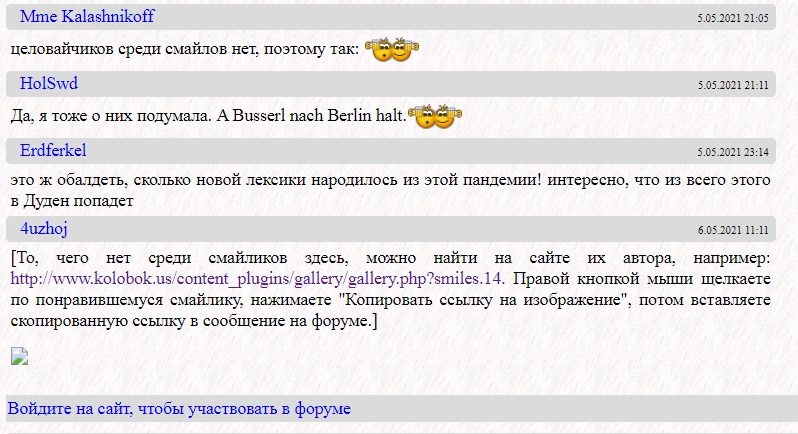Click the words 'A Busserl nach Berlin halt.'
Image resolution: width=798 pixels, height=434 pixels.
coord(311,116)
